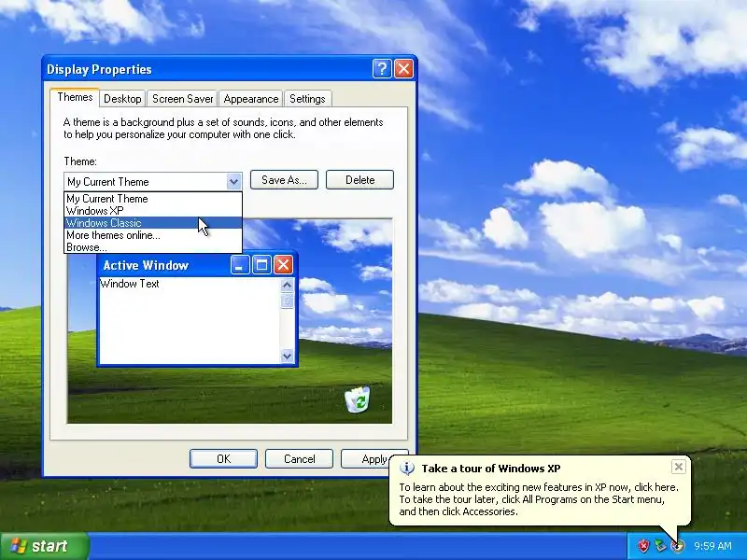This screenshot has height=560, width=747.
Task: Click the Active Window title in the preview
Action: pyautogui.click(x=146, y=265)
